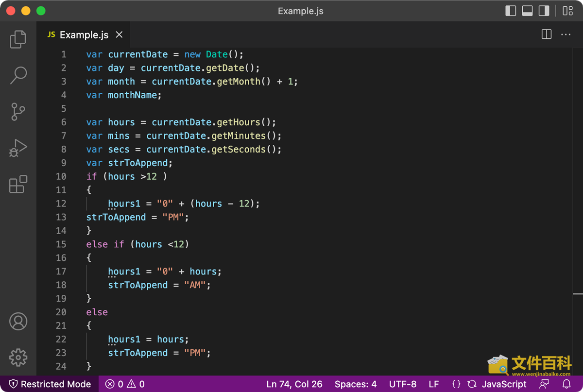
Task: Open the Explorer view in activity bar
Action: tap(18, 39)
